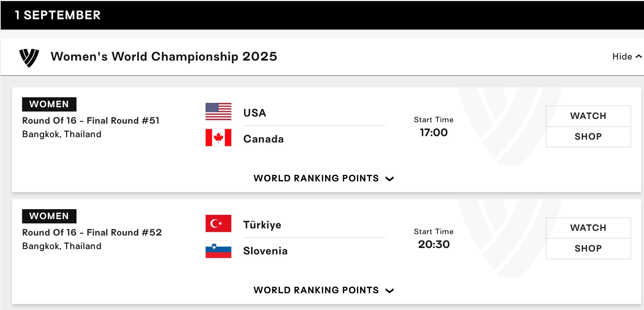Open Round Of 16 Final Round #51 details
644x310 pixels.
pos(91,121)
